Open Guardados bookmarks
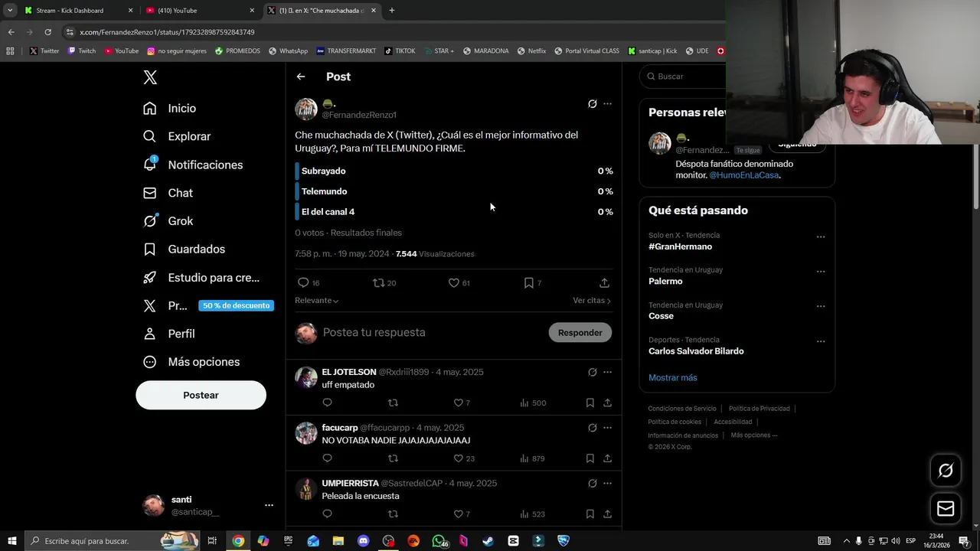The image size is (980, 551). click(x=184, y=249)
